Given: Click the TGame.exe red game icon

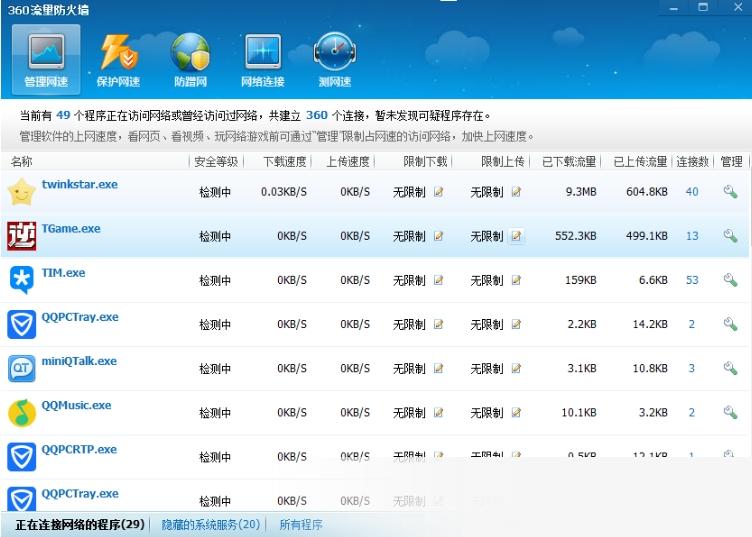Looking at the screenshot, I should tap(22, 236).
